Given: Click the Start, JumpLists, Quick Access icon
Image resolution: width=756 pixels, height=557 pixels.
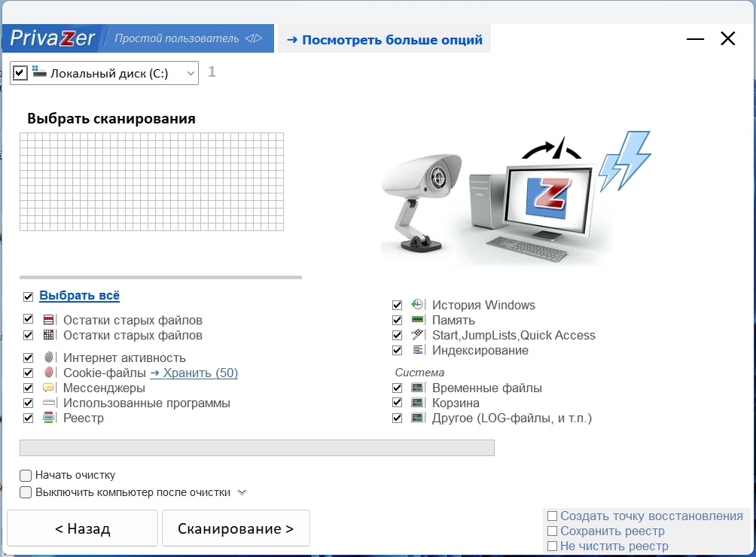Looking at the screenshot, I should tap(418, 334).
